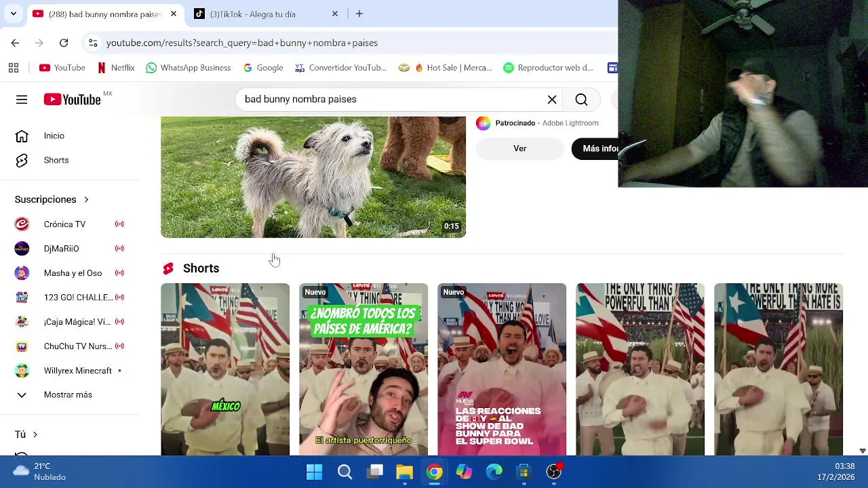
Task: Open the Short captioned MÉXICO
Action: pos(225,369)
